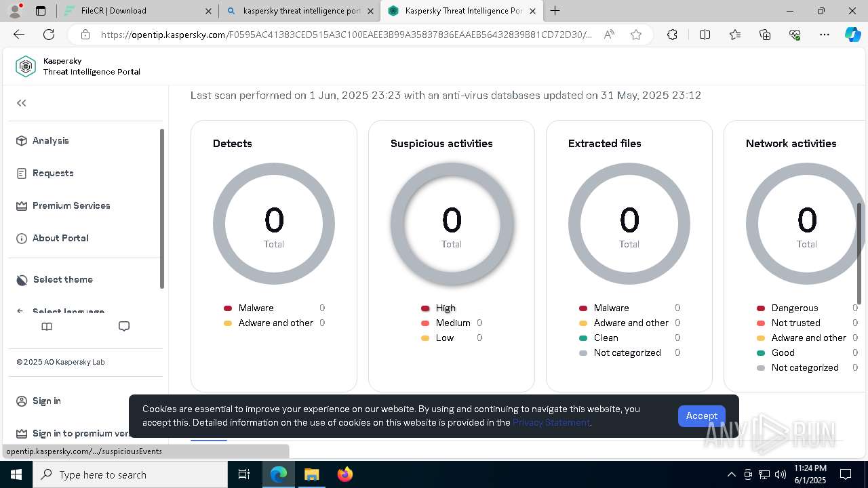868x488 pixels.
Task: Show hidden system tray icons
Action: pos(731,474)
